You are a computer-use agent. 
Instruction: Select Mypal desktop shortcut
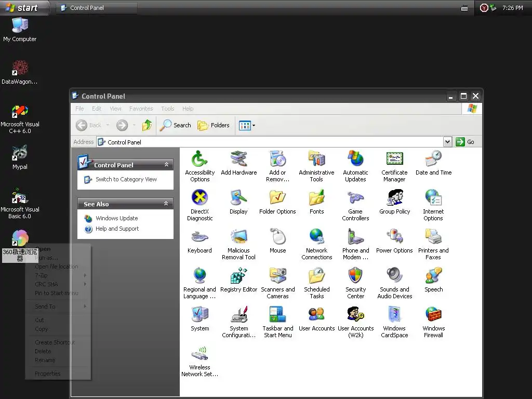click(20, 157)
